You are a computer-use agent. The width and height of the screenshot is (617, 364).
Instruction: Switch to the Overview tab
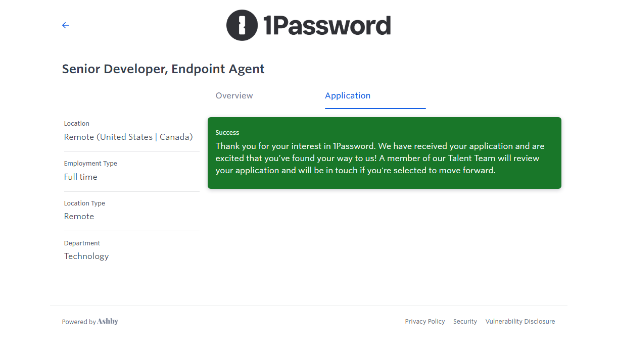click(234, 96)
